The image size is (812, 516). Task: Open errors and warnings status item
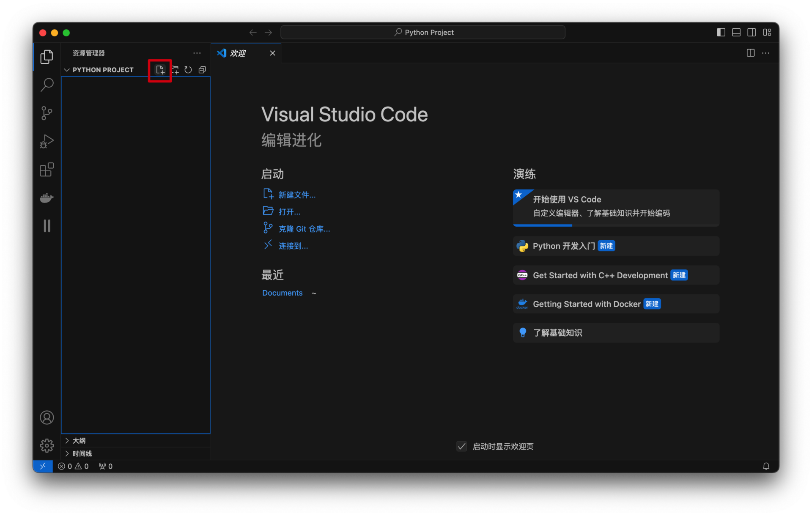point(73,466)
